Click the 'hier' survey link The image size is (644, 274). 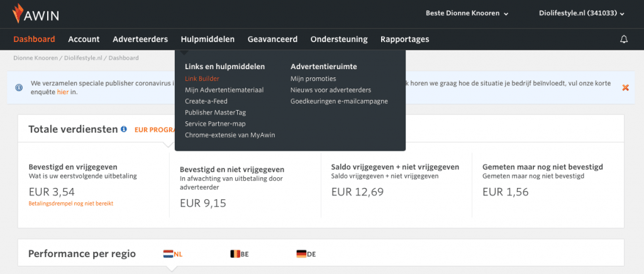63,92
